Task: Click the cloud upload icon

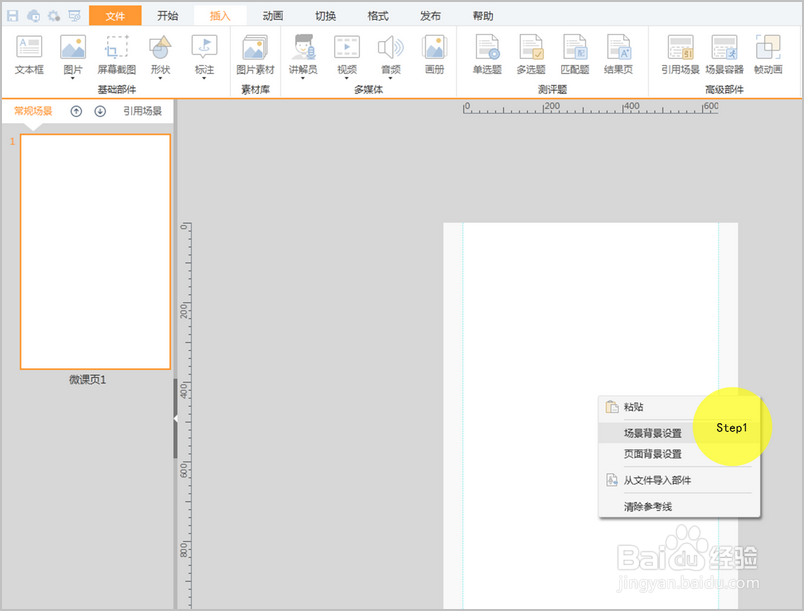Action: (x=33, y=16)
